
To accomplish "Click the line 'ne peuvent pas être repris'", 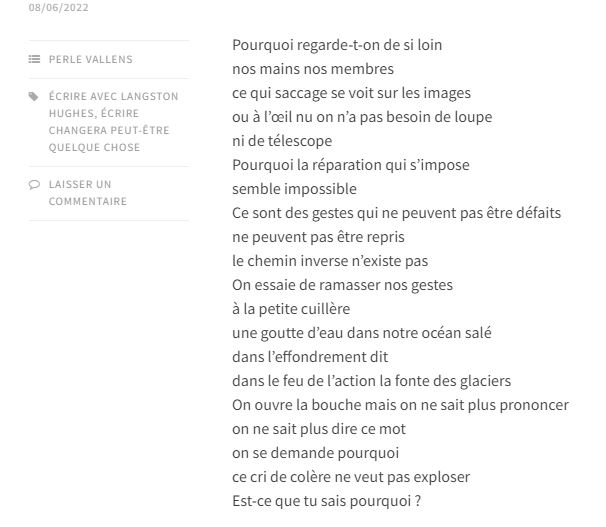I will 318,237.
